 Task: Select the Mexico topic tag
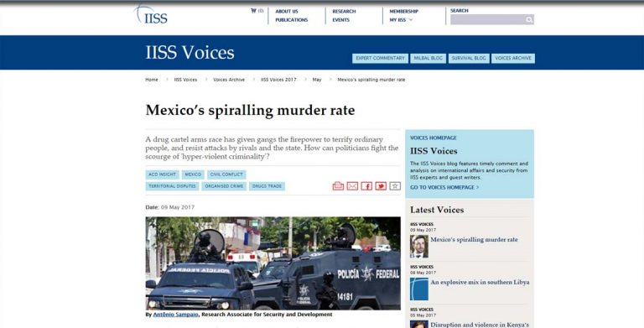[x=193, y=174]
